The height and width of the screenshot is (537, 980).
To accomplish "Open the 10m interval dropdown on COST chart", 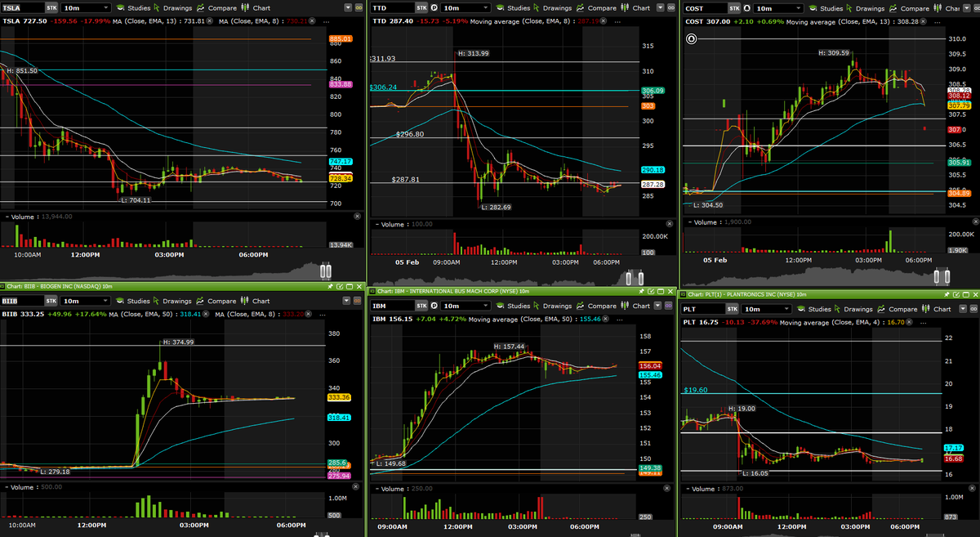I will (778, 8).
